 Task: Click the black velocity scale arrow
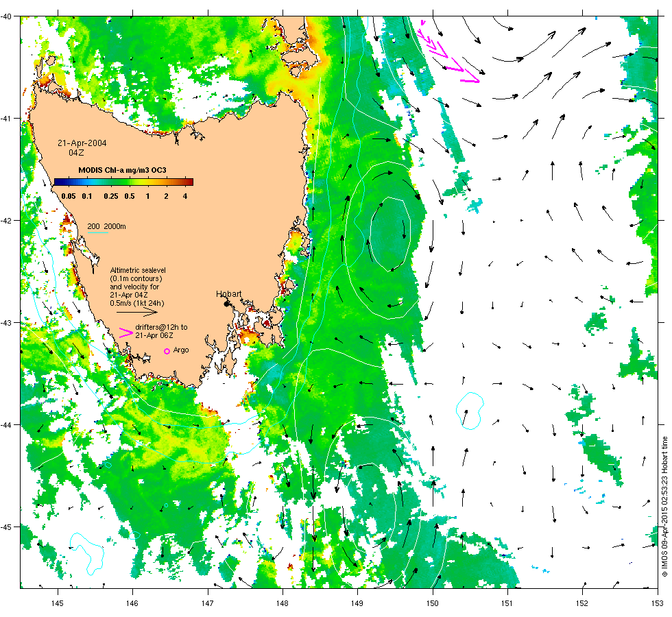(x=137, y=313)
